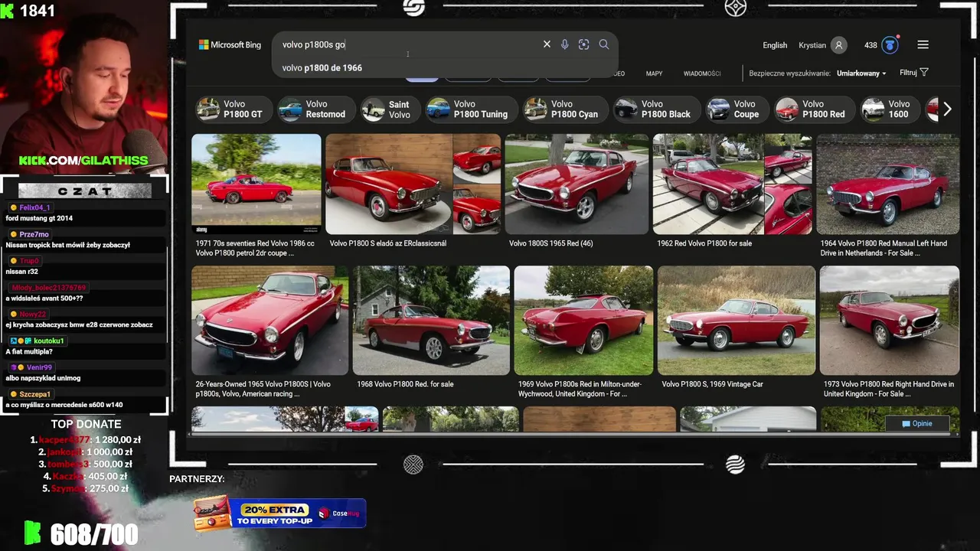The image size is (980, 551).
Task: Click caption 1962 Red Volvo P1800 for sale
Action: point(704,243)
